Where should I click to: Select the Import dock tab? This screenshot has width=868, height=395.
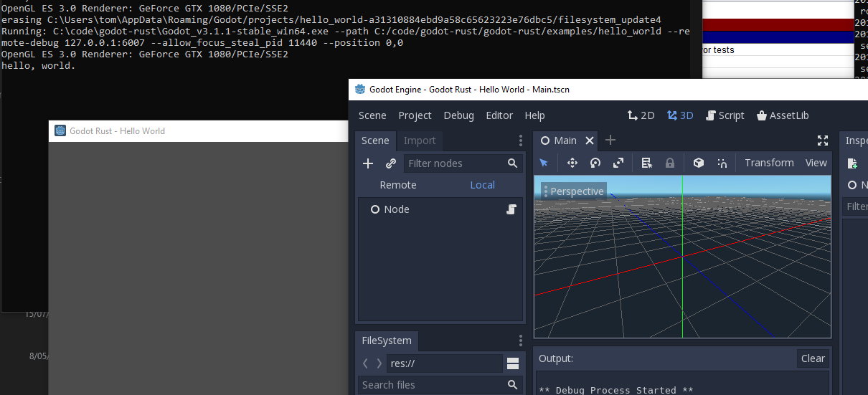tap(420, 141)
